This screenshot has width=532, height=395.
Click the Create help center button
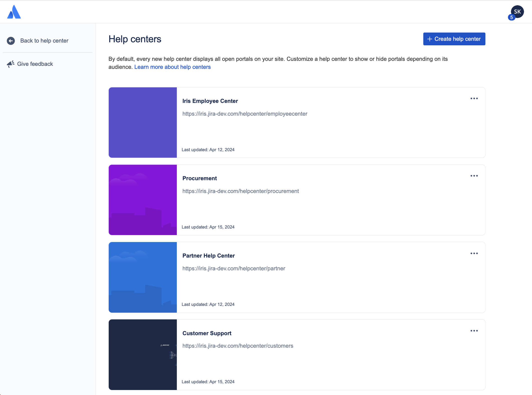click(454, 39)
